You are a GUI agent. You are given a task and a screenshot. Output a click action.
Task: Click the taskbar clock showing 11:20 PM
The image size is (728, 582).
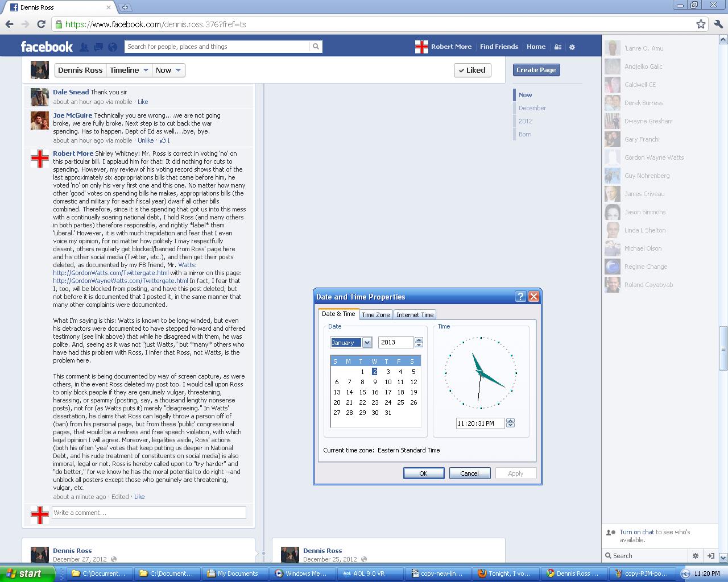(x=707, y=573)
